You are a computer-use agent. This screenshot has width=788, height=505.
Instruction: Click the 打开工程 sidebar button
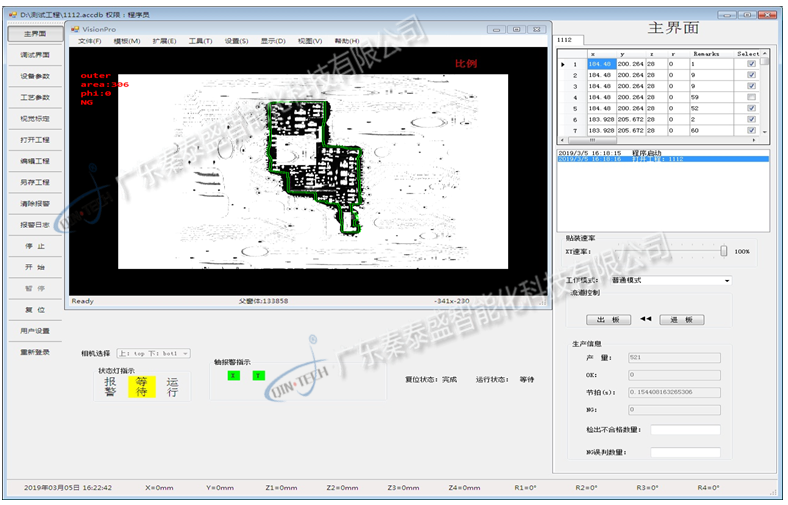click(35, 140)
